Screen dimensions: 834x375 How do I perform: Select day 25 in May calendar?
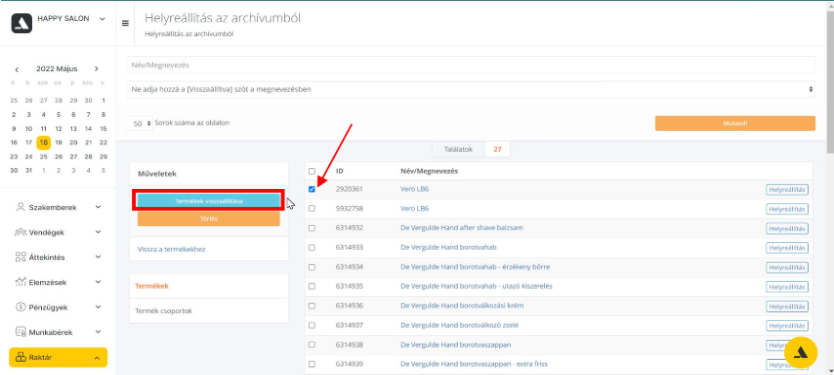44,156
